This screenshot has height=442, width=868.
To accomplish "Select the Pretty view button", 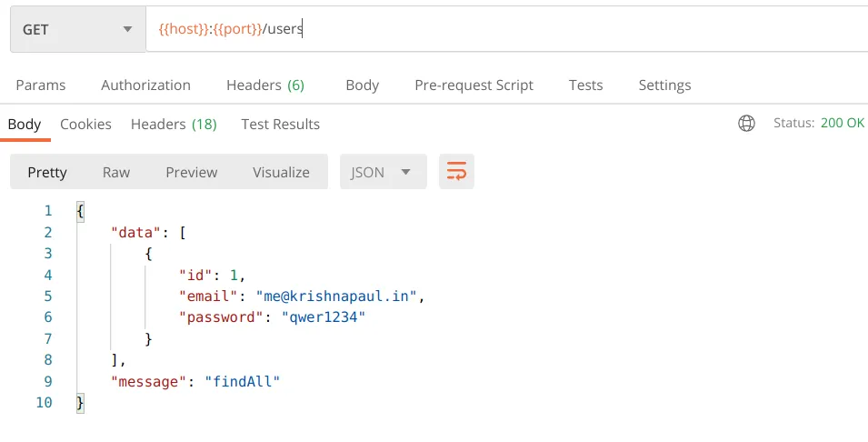I will point(47,172).
